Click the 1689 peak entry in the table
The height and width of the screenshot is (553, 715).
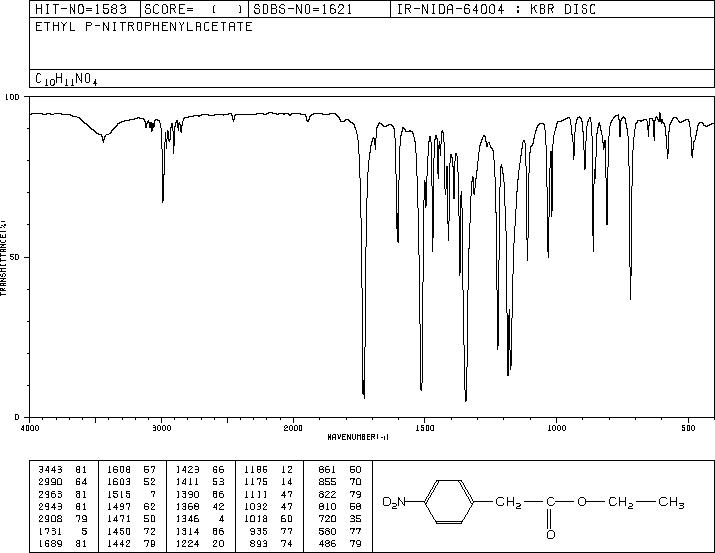[x=62, y=544]
